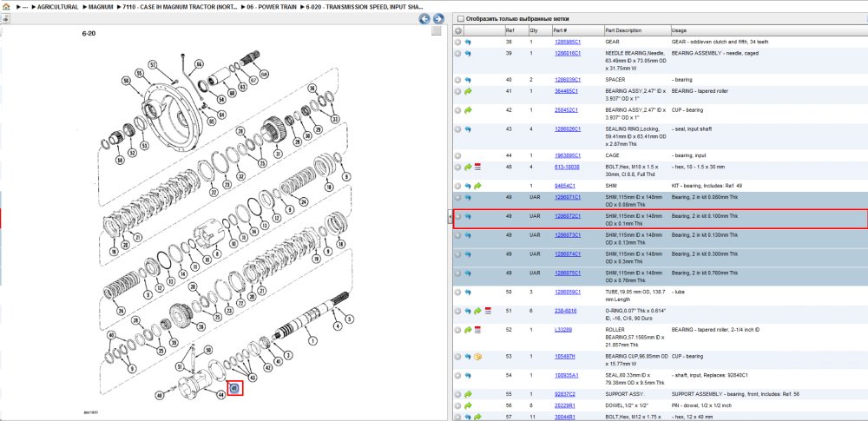
Task: Select callout 44 in the diagram
Action: pyautogui.click(x=220, y=395)
